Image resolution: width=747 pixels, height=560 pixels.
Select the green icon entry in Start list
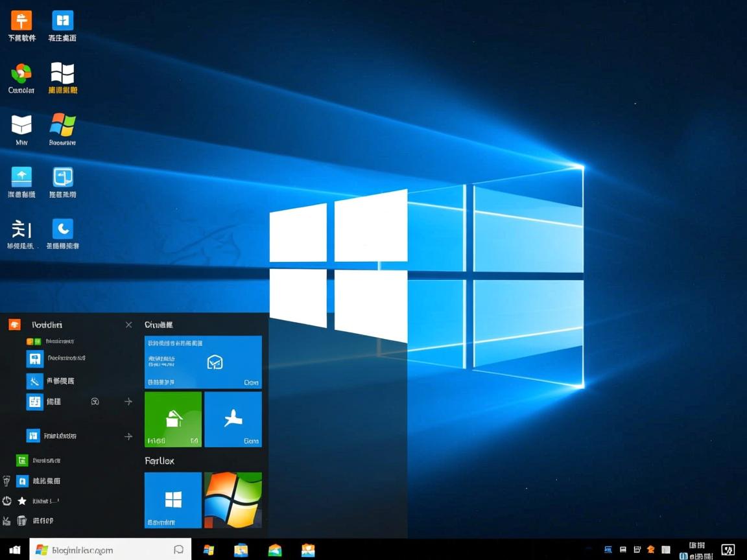click(x=22, y=460)
